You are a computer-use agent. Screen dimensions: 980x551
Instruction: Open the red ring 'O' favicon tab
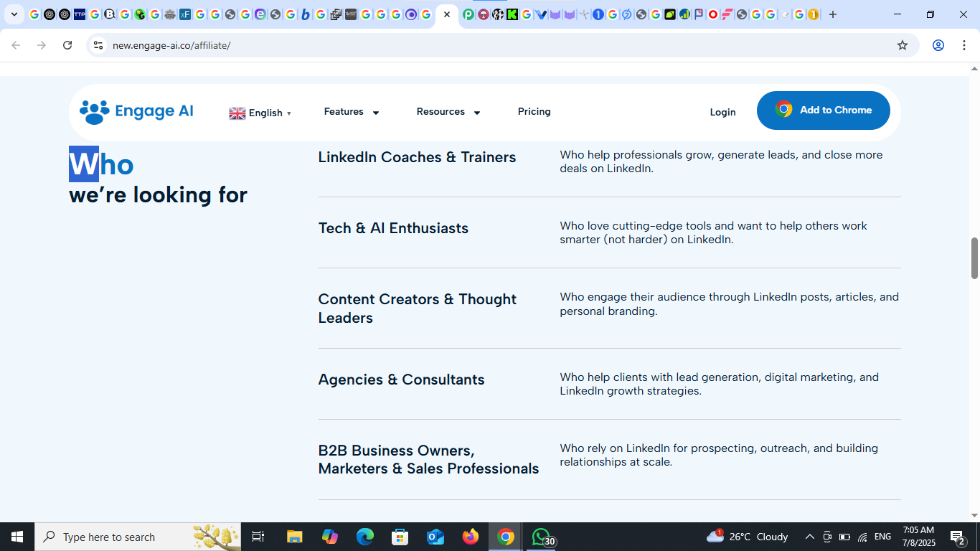713,14
